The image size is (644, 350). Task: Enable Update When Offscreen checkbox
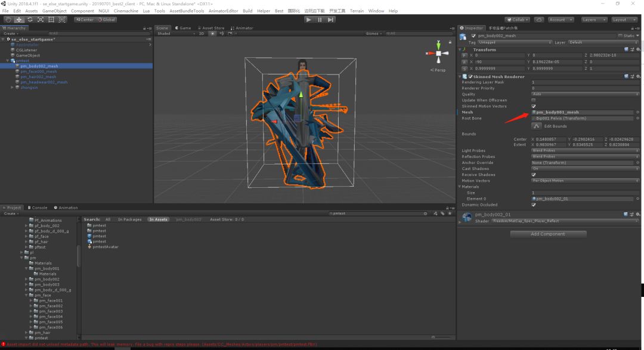(x=534, y=100)
